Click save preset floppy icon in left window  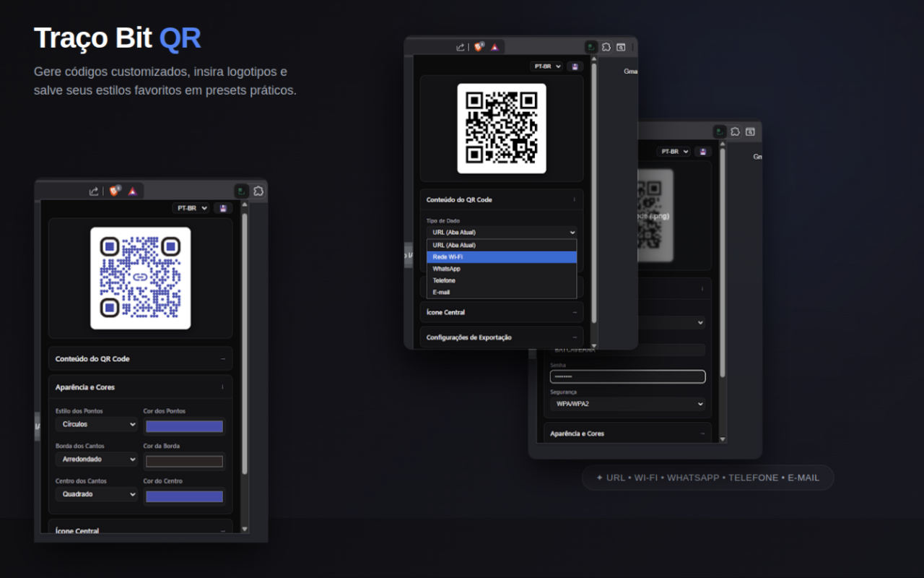click(223, 208)
